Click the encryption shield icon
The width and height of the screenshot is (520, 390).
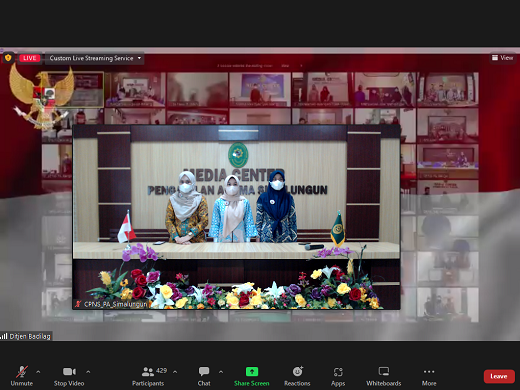coord(8,58)
